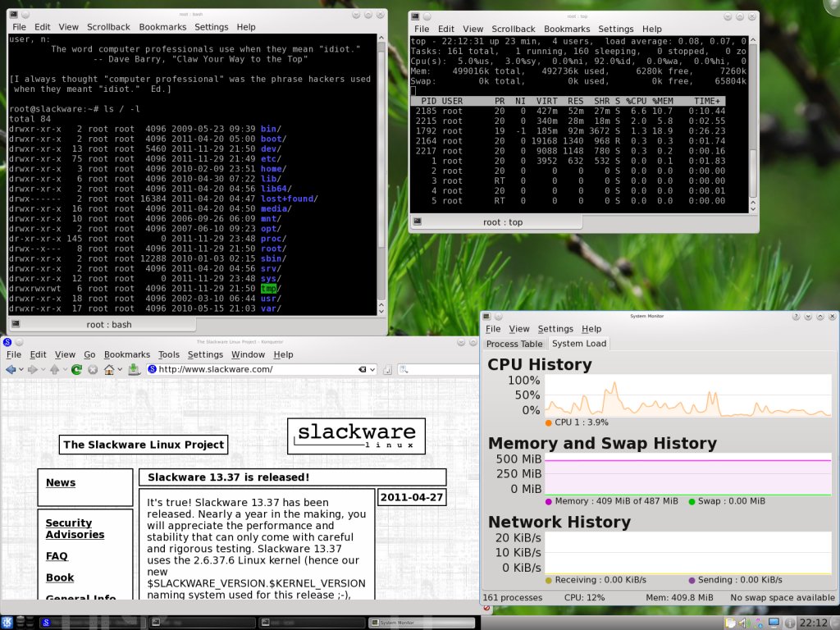
Task: Open Scrollback menu in the bash terminal
Action: coord(108,27)
